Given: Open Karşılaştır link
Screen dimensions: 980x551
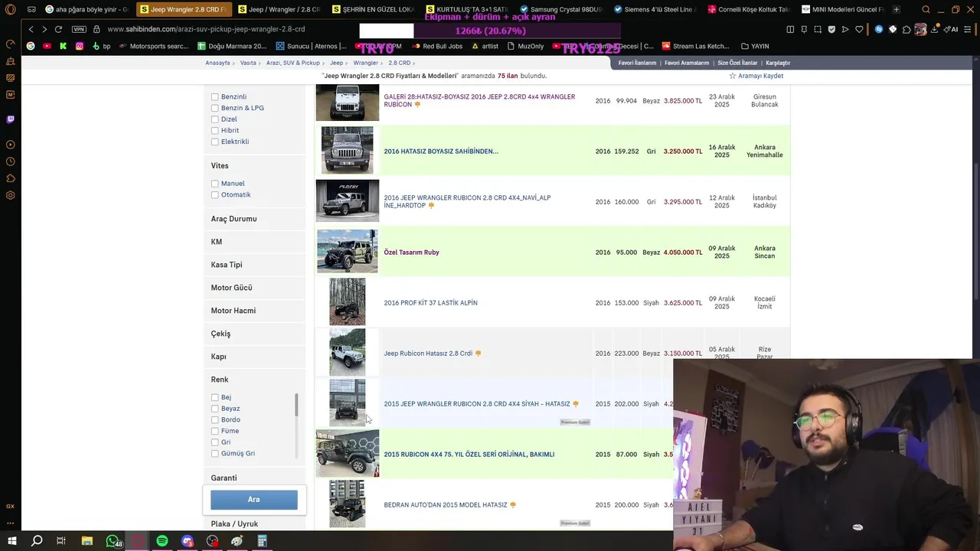Looking at the screenshot, I should tap(778, 63).
